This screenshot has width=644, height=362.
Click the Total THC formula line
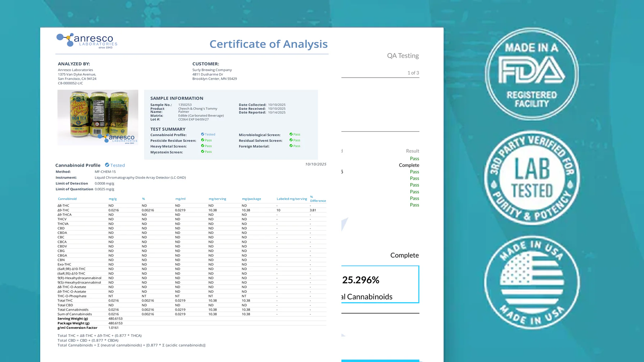coord(100,336)
